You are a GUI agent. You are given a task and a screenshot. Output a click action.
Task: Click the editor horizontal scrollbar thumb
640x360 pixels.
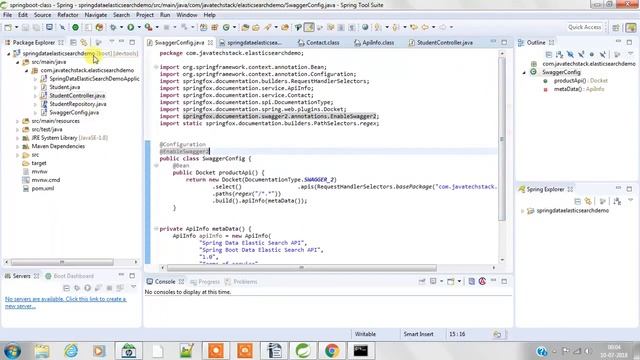coord(302,268)
